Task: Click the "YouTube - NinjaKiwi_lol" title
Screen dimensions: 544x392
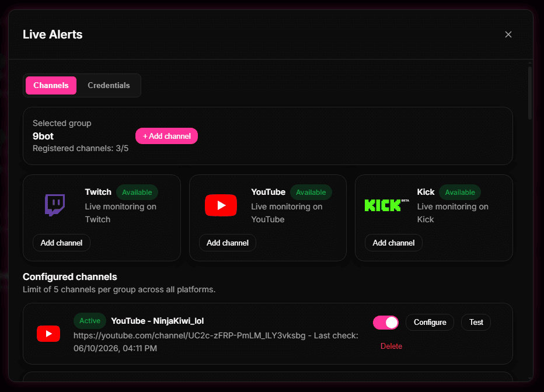Action: (x=158, y=321)
